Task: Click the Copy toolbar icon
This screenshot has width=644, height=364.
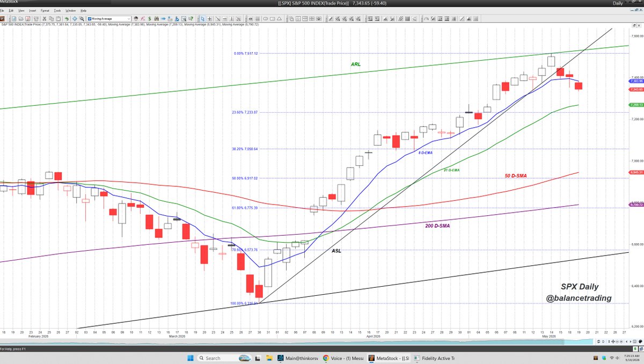Action: pyautogui.click(x=51, y=19)
